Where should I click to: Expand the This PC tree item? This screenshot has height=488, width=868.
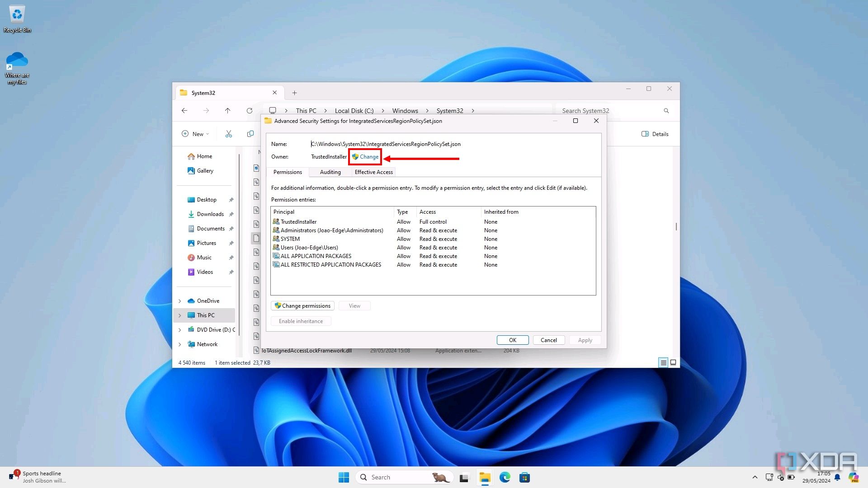[179, 314]
